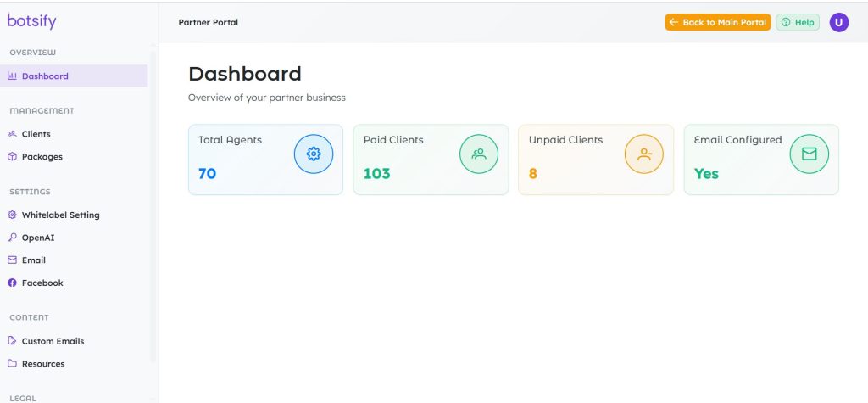
Task: Click the Packages box icon in sidebar
Action: (12, 157)
